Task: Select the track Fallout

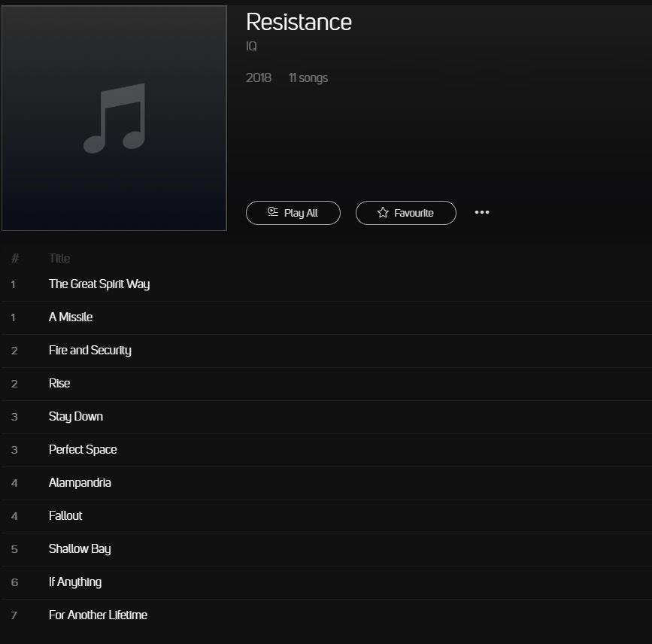Action: [65, 516]
